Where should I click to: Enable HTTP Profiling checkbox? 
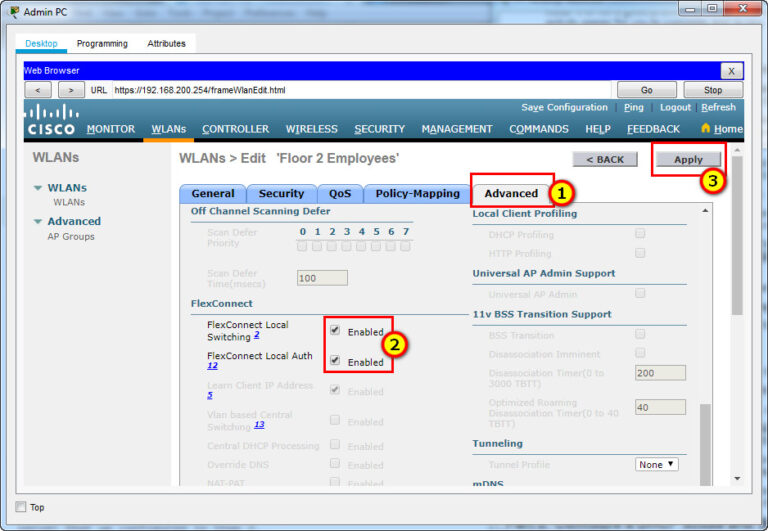point(640,253)
